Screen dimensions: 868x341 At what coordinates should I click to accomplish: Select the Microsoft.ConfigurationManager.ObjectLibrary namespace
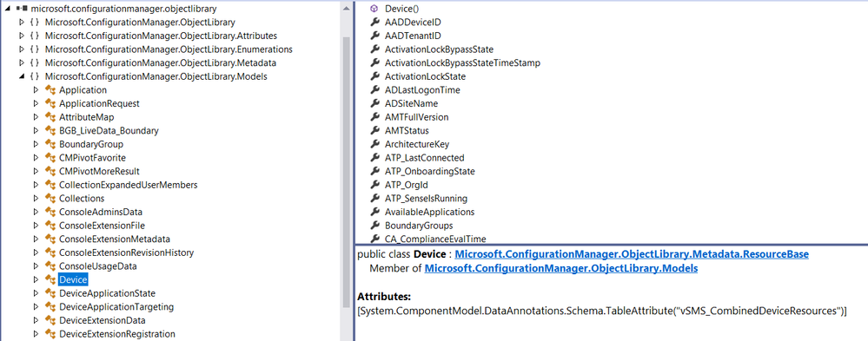click(140, 22)
